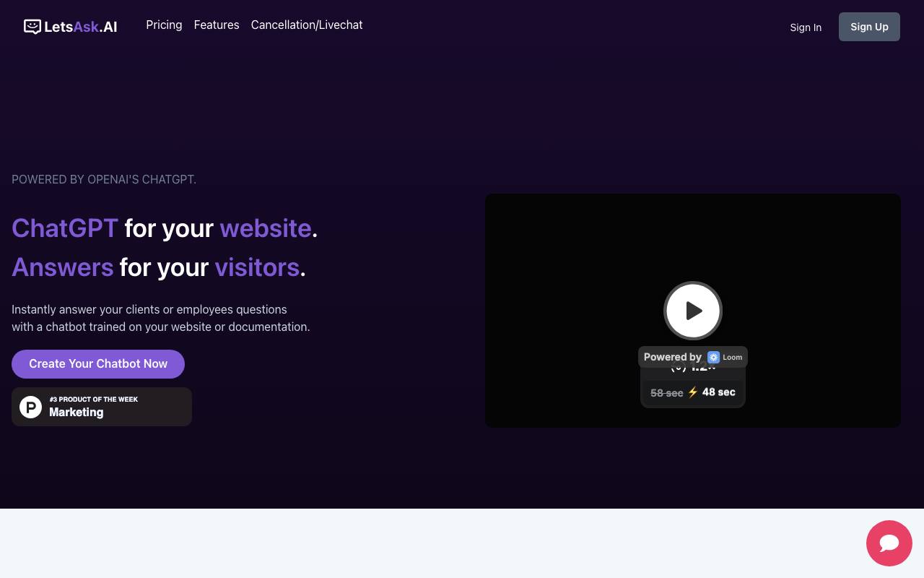The image size is (924, 578).
Task: Click Create Your Chatbot Now button
Action: pyautogui.click(x=98, y=364)
